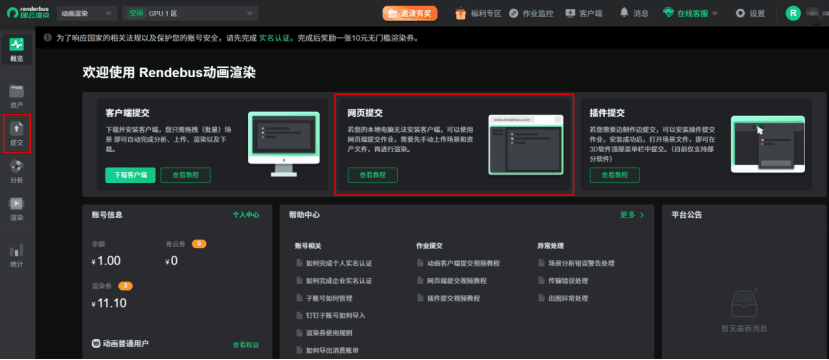Screen dimensions: 829x360
Task: Click the 作业提交 heading
Action: click(x=429, y=246)
